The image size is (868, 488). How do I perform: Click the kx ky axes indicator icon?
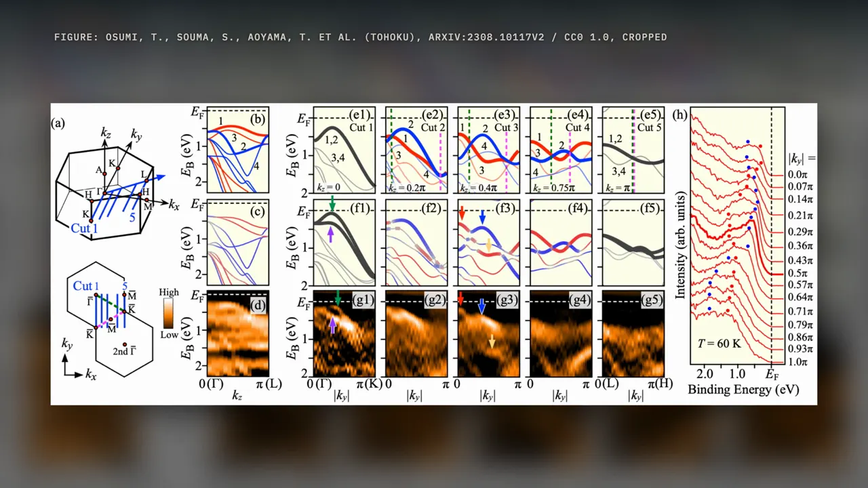point(79,360)
